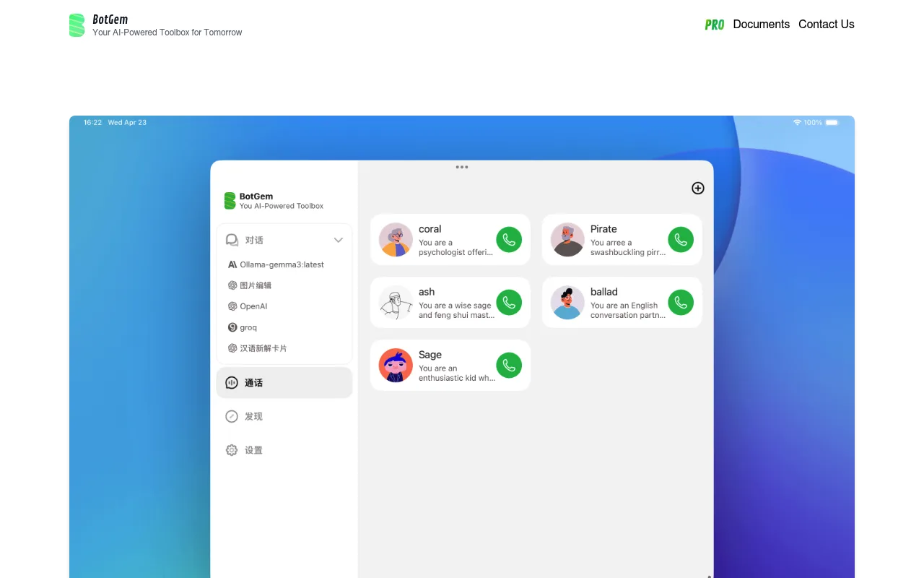Click the OpenAI icon beside 图片编辑
The height and width of the screenshot is (578, 924).
pos(232,285)
